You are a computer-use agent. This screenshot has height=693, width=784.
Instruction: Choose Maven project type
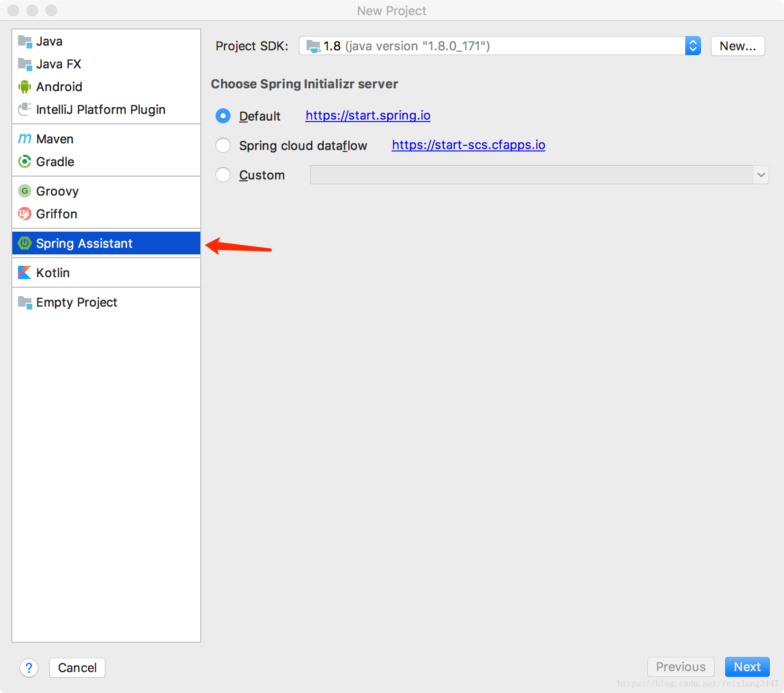pos(106,139)
